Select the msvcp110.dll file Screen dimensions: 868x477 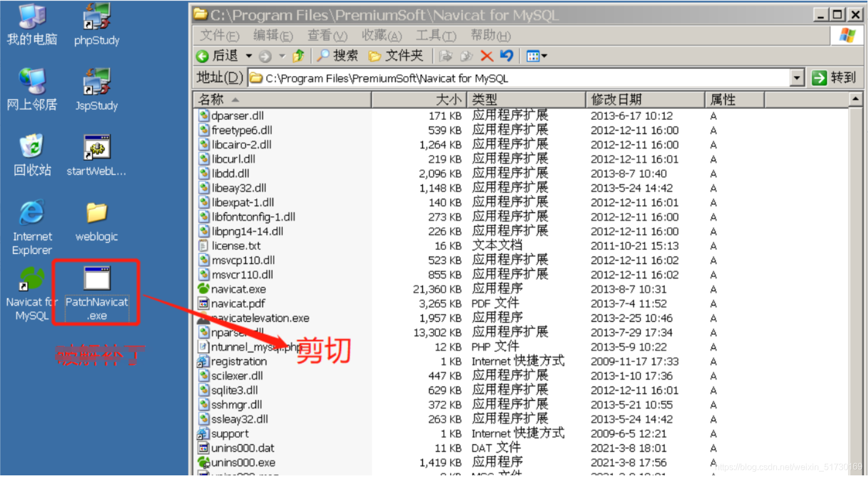click(x=237, y=260)
